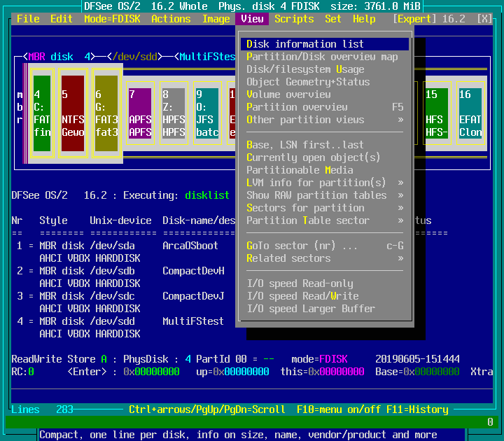Select the partition 16 EFAT block
This screenshot has width=504, height=441.
(470, 113)
